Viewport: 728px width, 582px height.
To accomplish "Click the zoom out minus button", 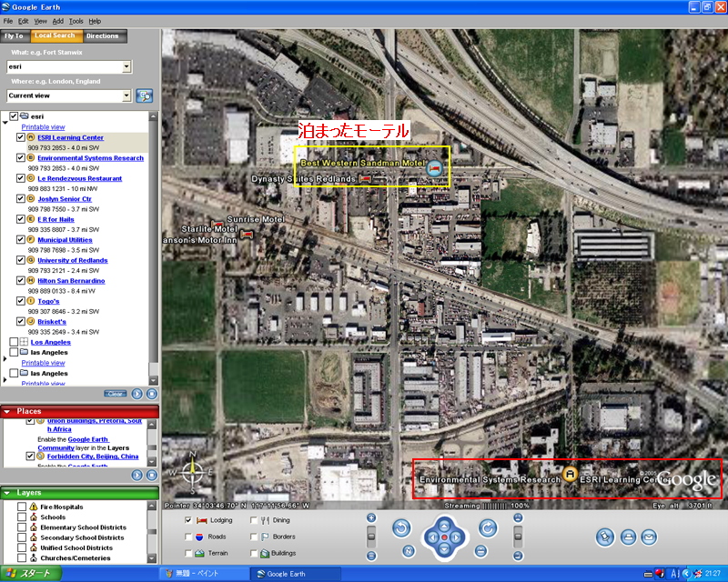I will pos(371,556).
